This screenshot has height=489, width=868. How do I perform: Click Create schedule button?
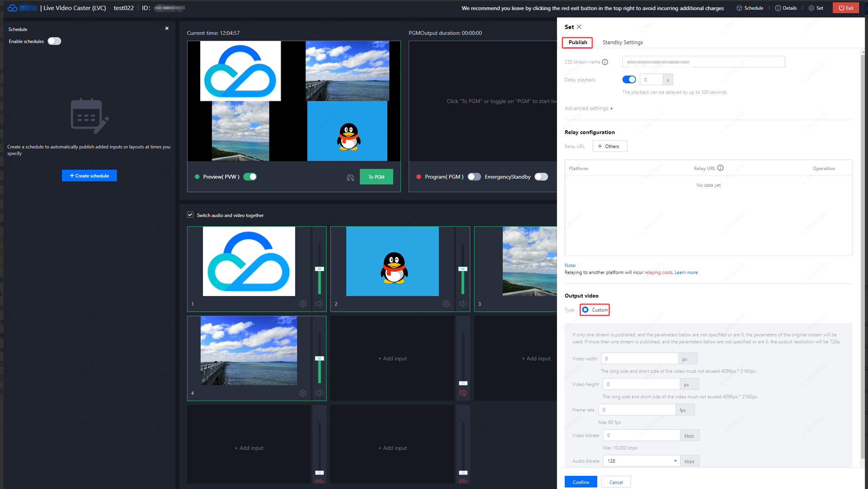tap(89, 176)
